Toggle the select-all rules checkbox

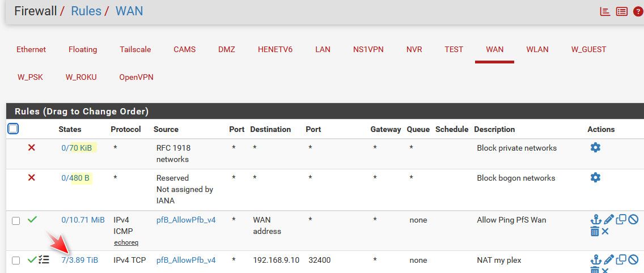13,129
